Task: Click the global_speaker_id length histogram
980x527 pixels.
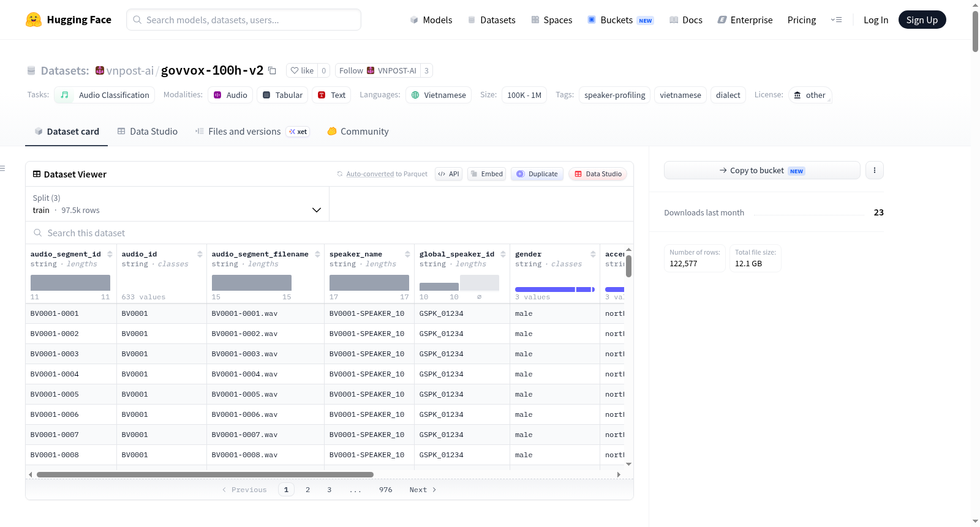Action: click(459, 283)
